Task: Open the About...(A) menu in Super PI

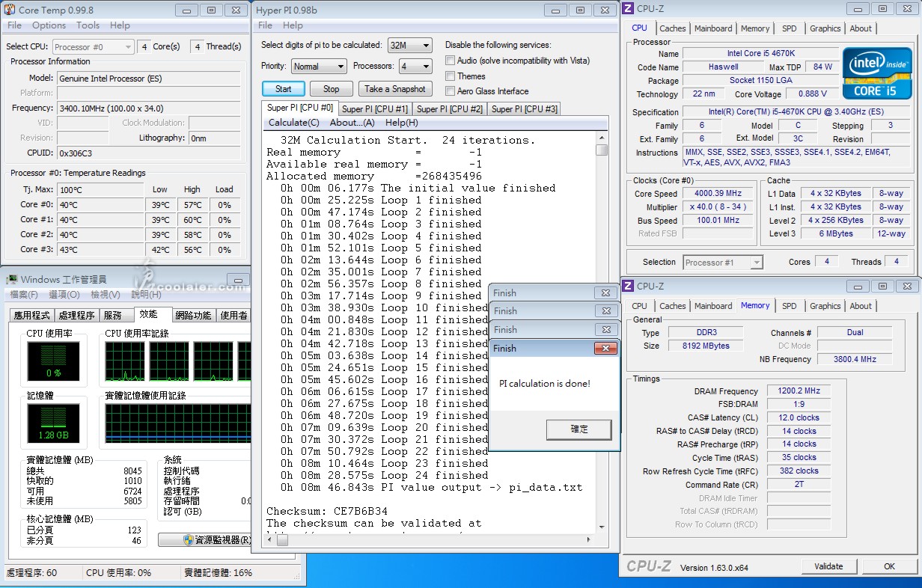Action: pyautogui.click(x=352, y=123)
